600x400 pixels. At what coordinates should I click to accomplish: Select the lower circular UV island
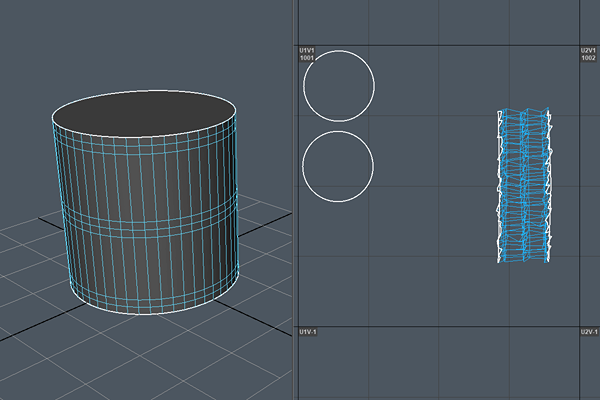pyautogui.click(x=337, y=165)
